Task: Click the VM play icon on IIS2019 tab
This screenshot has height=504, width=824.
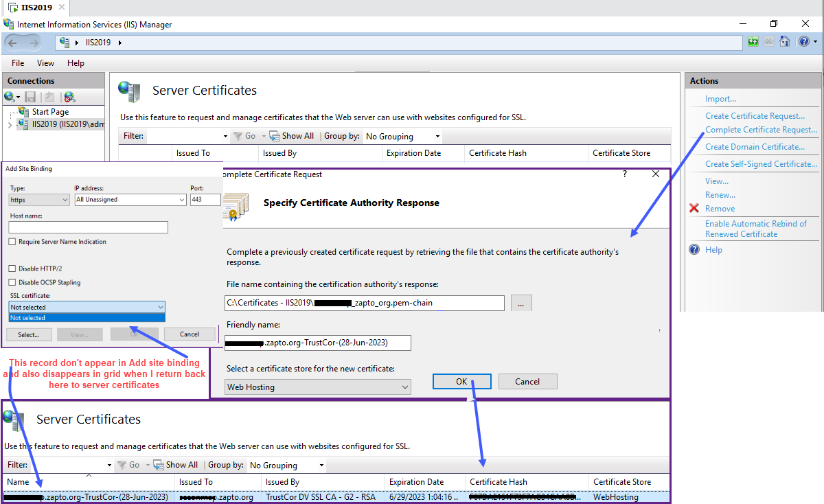Action: (x=13, y=8)
